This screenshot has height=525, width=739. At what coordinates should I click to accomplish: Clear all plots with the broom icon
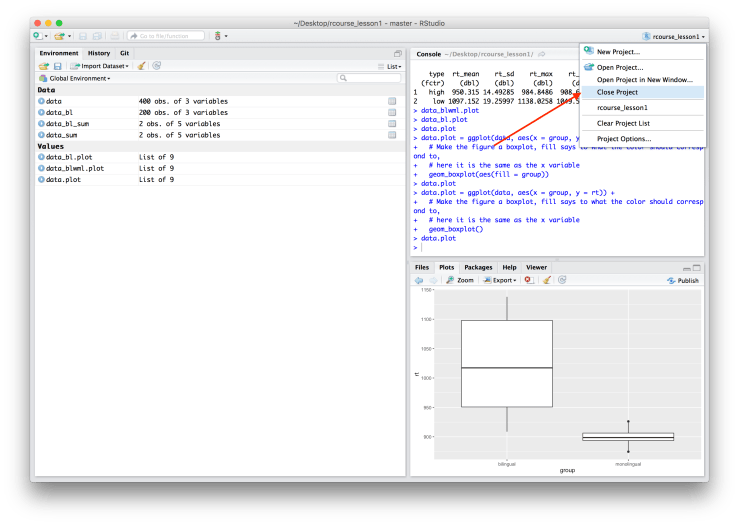point(546,280)
